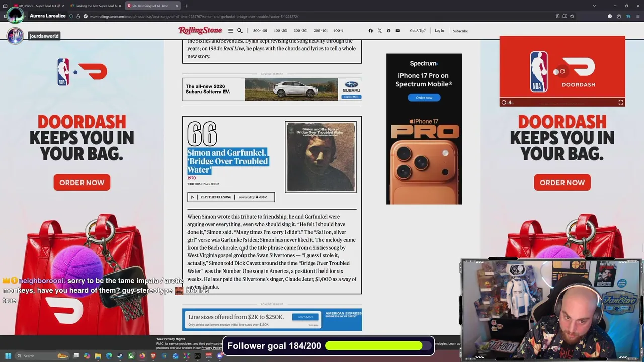This screenshot has height=362, width=644.
Task: Click the Rolling Stone logo
Action: click(x=200, y=31)
